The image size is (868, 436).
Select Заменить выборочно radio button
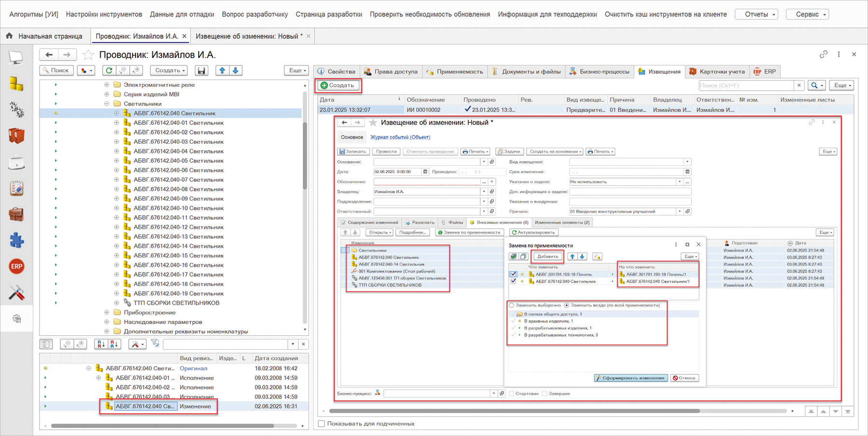click(512, 305)
